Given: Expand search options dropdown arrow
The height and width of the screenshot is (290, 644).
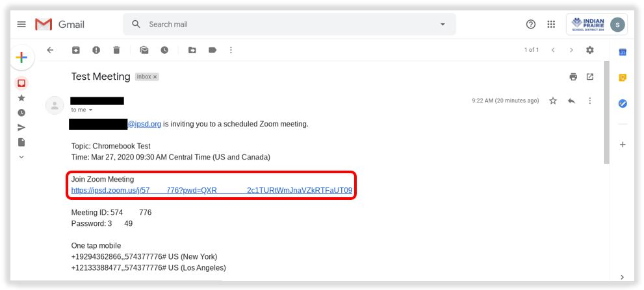Looking at the screenshot, I should pyautogui.click(x=443, y=24).
